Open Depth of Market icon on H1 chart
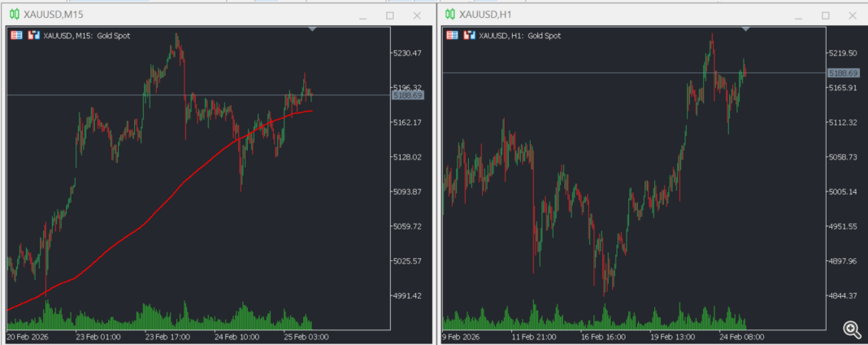The width and height of the screenshot is (868, 345). coord(469,35)
